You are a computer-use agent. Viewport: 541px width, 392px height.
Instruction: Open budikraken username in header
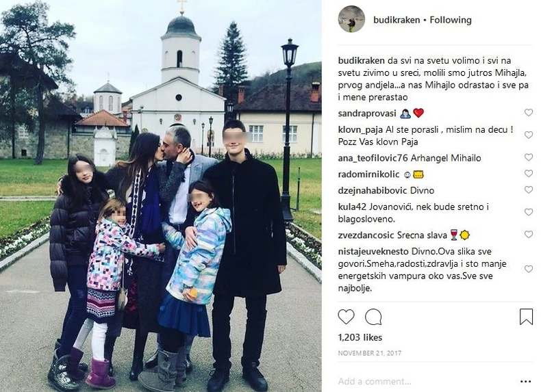pos(397,20)
